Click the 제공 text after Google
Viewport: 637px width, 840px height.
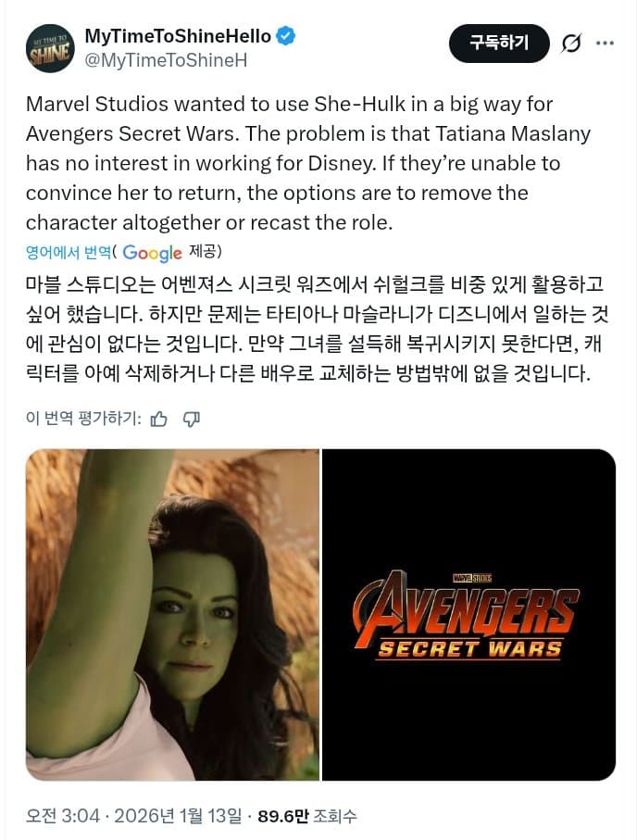click(204, 252)
